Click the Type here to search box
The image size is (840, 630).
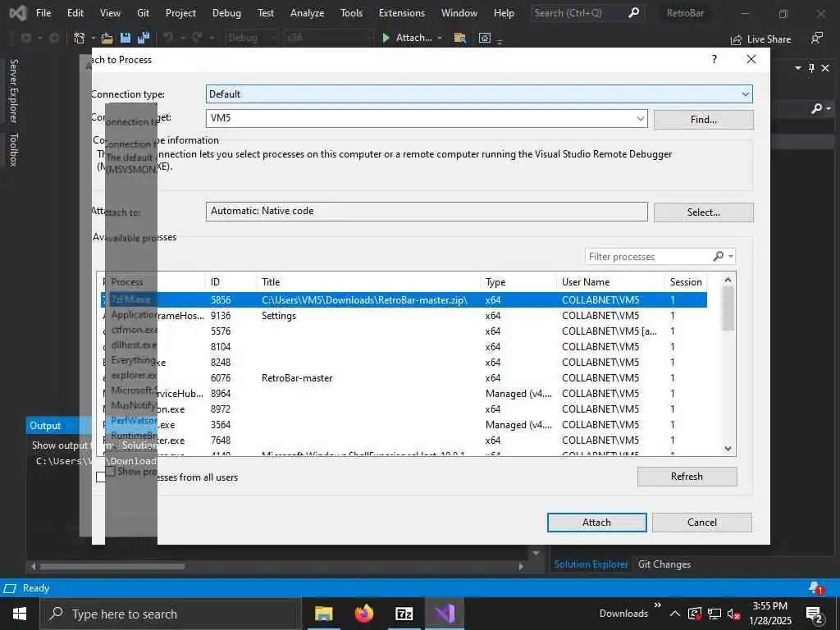click(171, 614)
